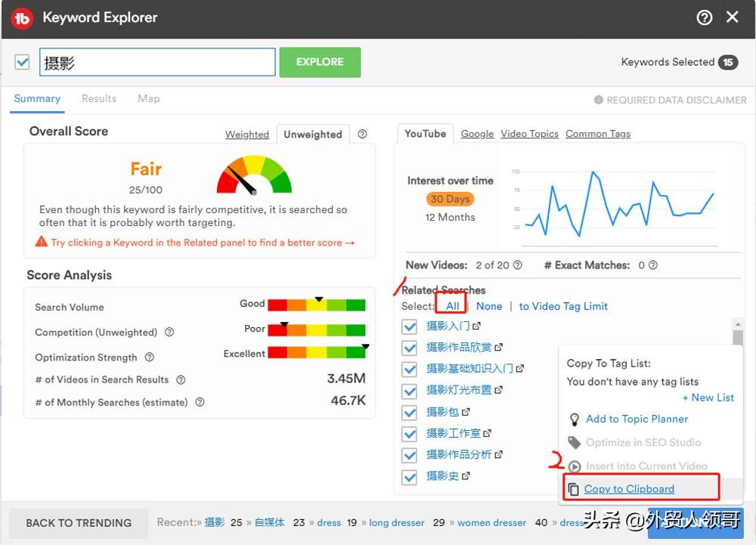Click help icon for Videos in Search Results
The width and height of the screenshot is (756, 545).
(x=181, y=379)
